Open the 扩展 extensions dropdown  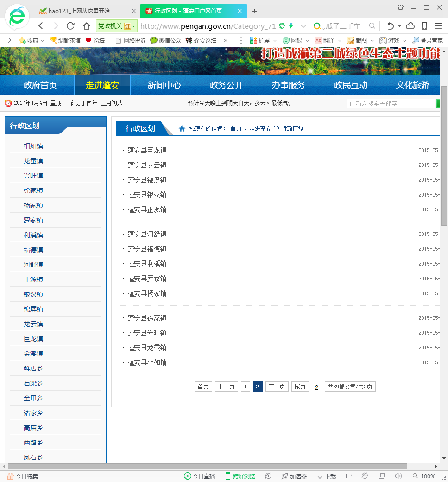263,41
